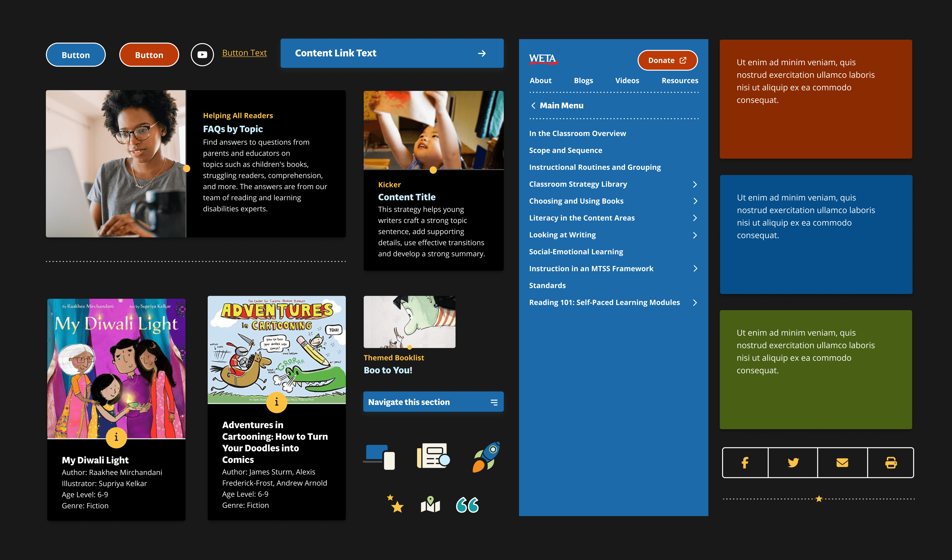Click the Kicker label text
The width and height of the screenshot is (952, 560).
click(389, 185)
